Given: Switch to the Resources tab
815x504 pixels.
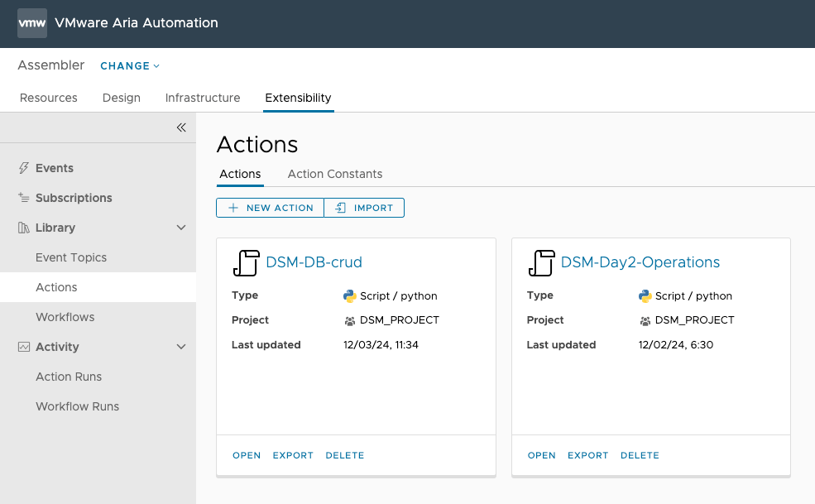Looking at the screenshot, I should pos(48,98).
